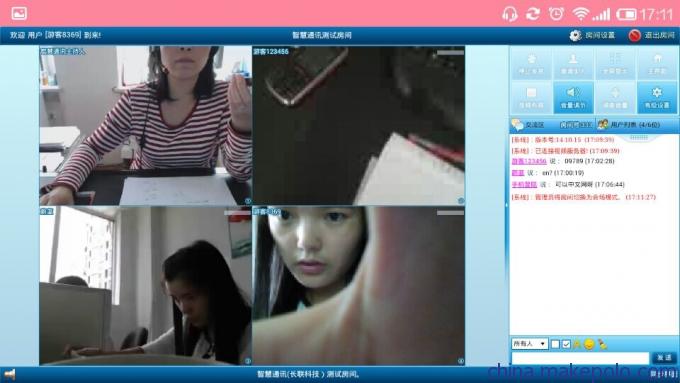This screenshot has height=383, width=680.
Task: Expand the 所有人 recipient dropdown
Action: pyautogui.click(x=530, y=344)
